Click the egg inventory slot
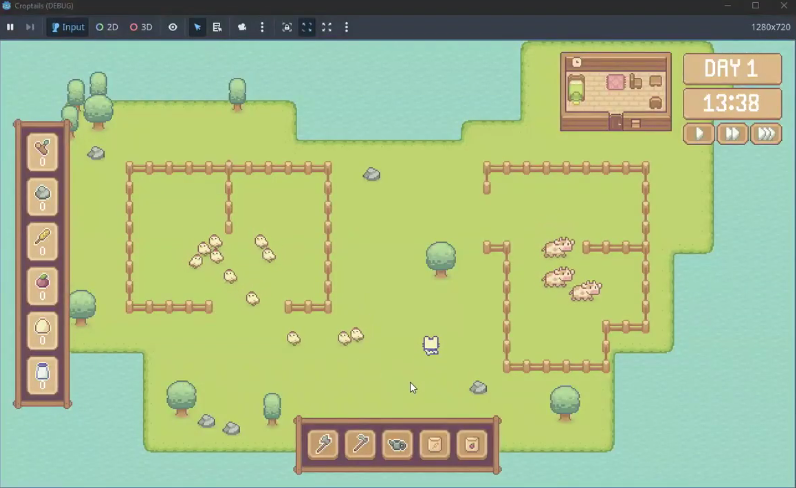 tap(43, 331)
